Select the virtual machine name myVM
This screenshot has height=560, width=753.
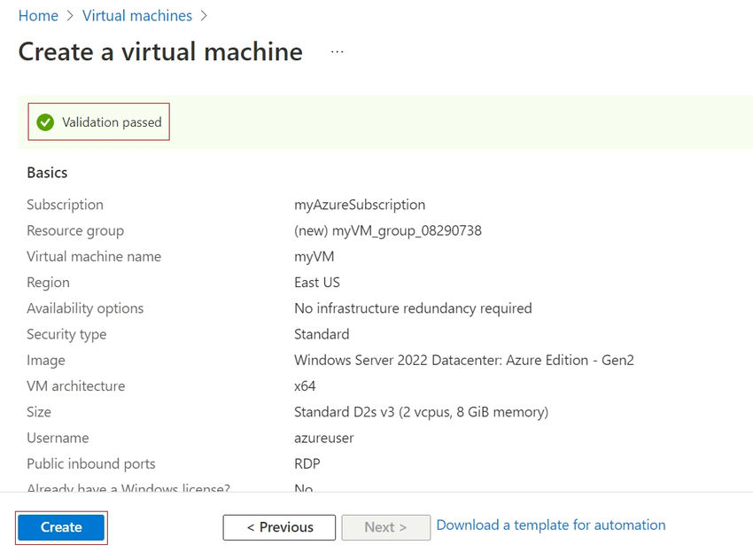tap(312, 256)
